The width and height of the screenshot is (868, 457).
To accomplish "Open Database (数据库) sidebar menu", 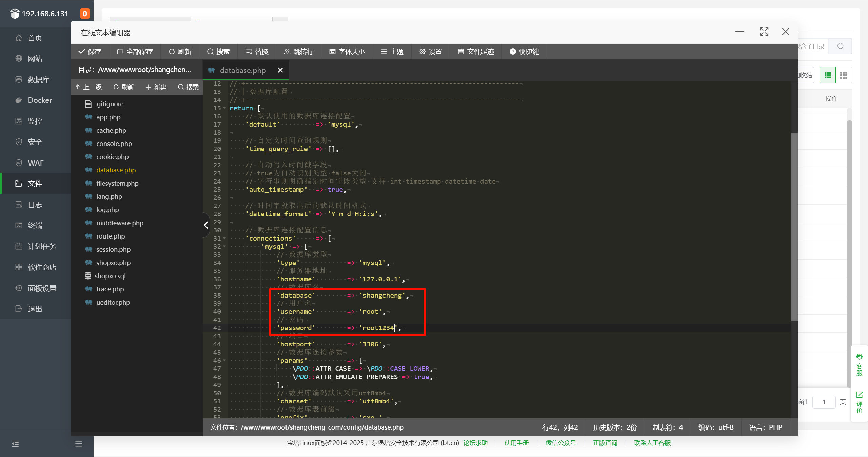I will tap(35, 79).
